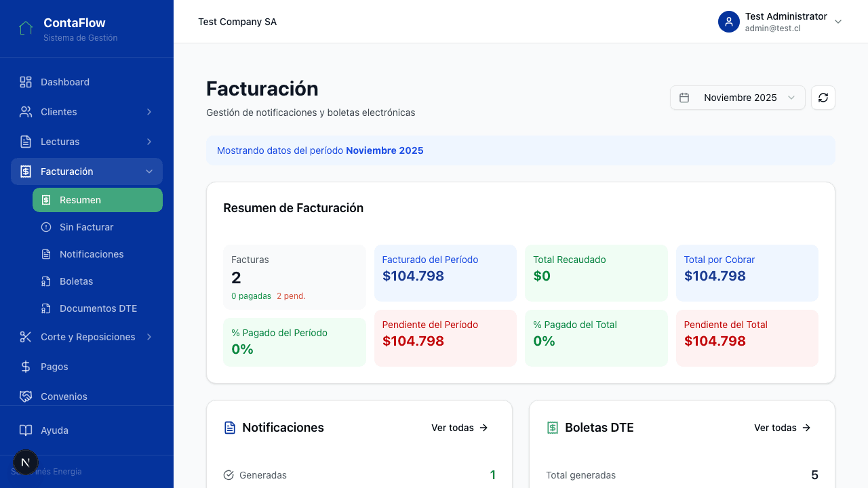Image resolution: width=868 pixels, height=488 pixels.
Task: Click the Total por Cobrar card
Action: tap(747, 273)
